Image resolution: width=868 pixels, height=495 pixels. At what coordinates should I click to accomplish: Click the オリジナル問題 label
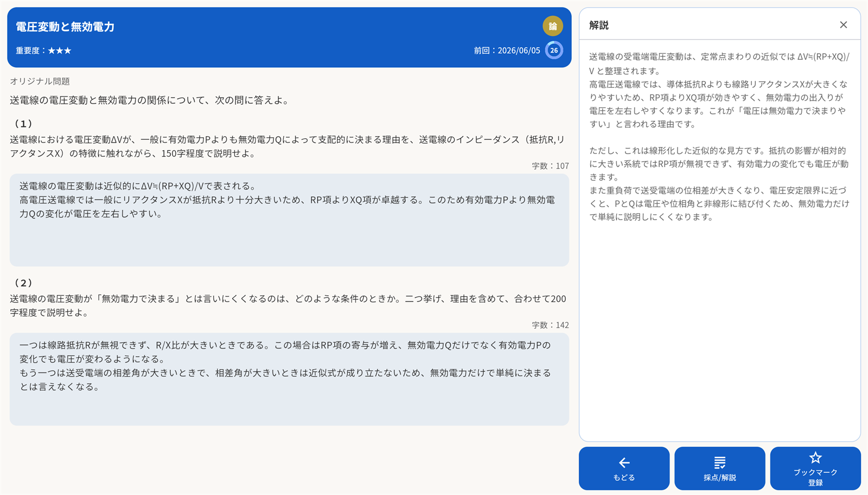(x=40, y=81)
